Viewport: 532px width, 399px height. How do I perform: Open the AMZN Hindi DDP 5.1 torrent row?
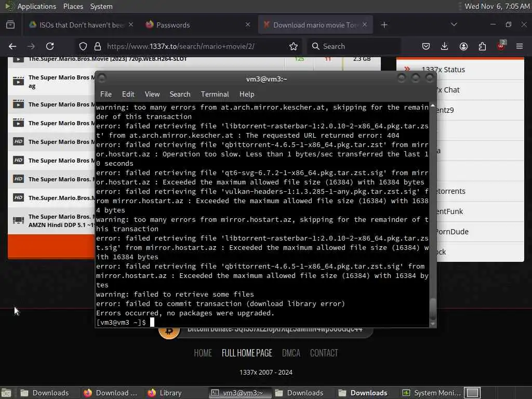(x=61, y=220)
